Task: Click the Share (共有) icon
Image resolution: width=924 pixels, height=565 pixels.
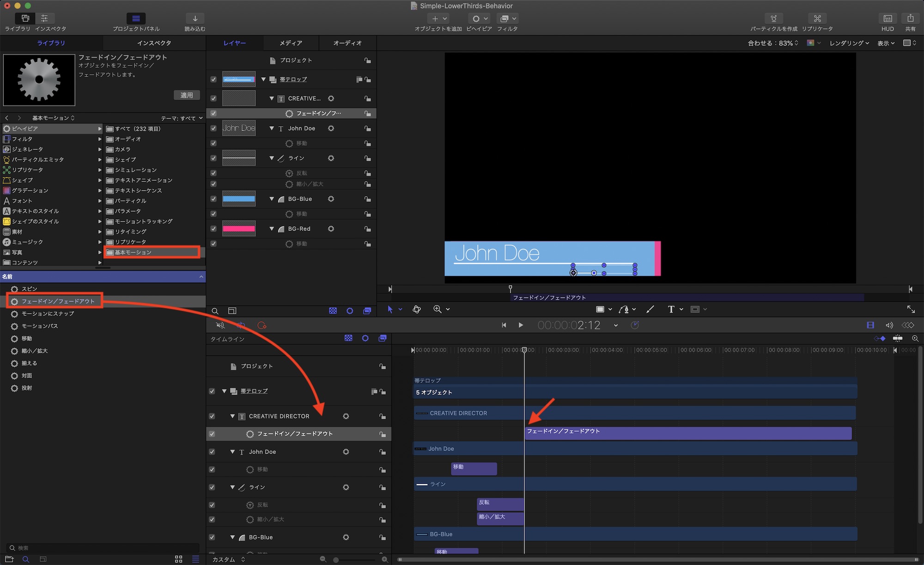Action: click(910, 18)
